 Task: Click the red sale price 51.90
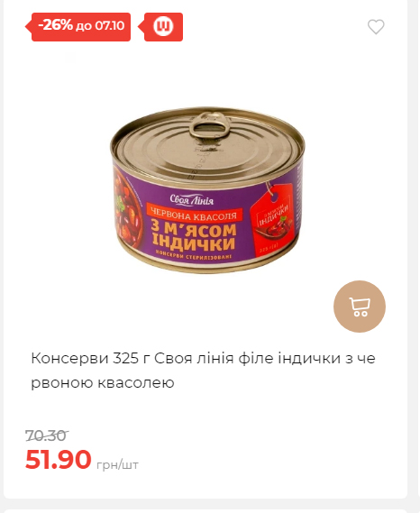59,459
